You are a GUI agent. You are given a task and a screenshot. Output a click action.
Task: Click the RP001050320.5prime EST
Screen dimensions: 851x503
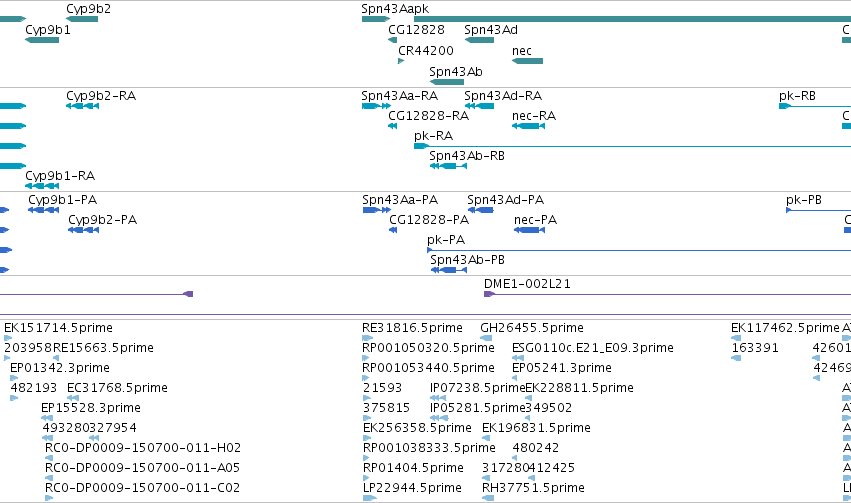point(365,358)
